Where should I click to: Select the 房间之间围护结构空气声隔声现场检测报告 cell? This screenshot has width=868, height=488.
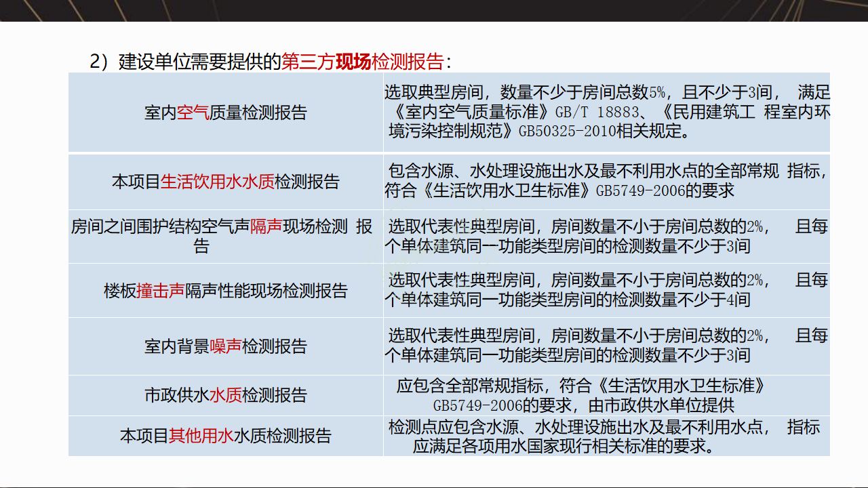coord(226,237)
